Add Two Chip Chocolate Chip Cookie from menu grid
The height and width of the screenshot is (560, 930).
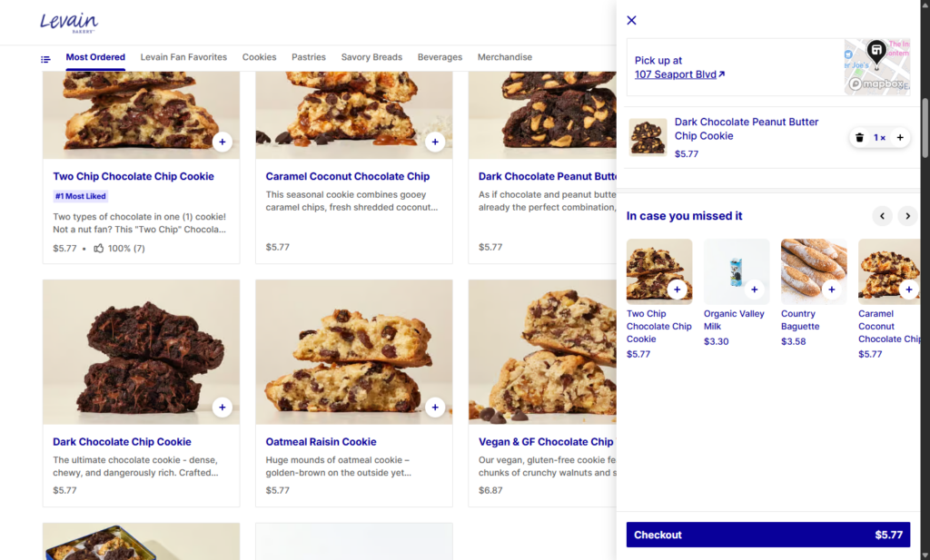pos(223,142)
